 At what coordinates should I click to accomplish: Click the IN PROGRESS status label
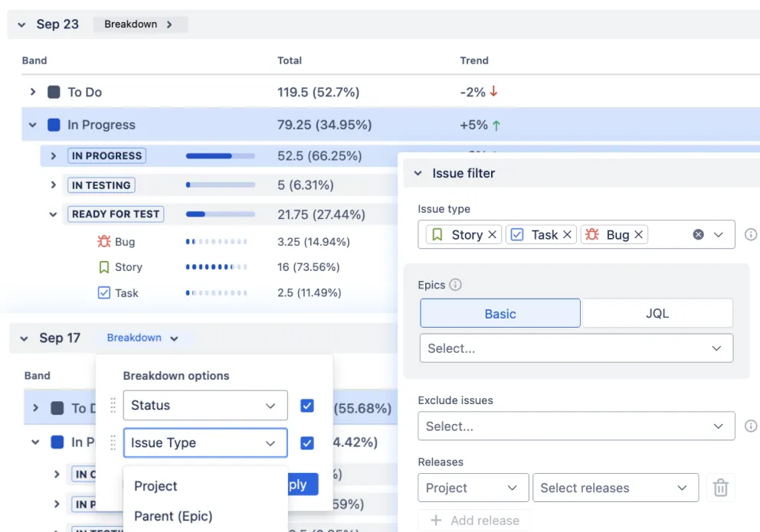coord(106,156)
